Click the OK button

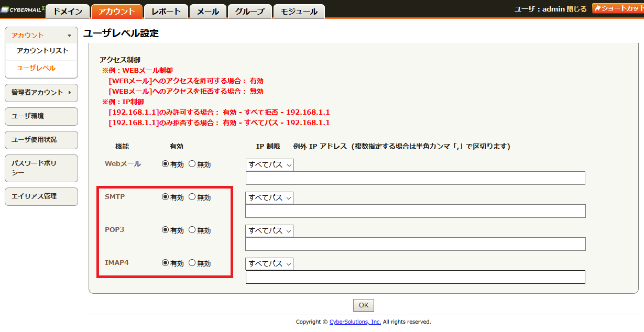(x=364, y=305)
